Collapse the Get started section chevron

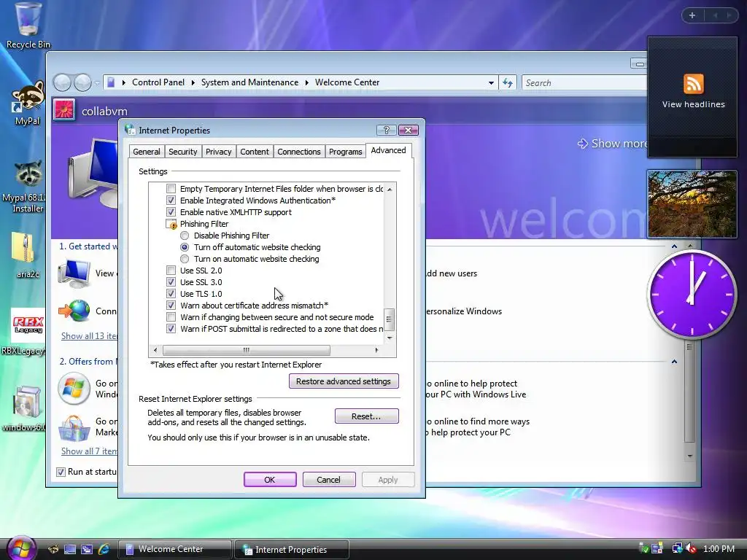point(674,246)
